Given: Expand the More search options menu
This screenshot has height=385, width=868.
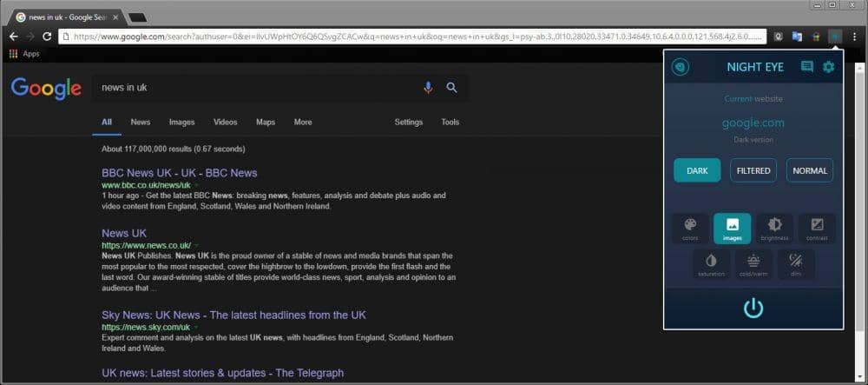Looking at the screenshot, I should pos(303,123).
